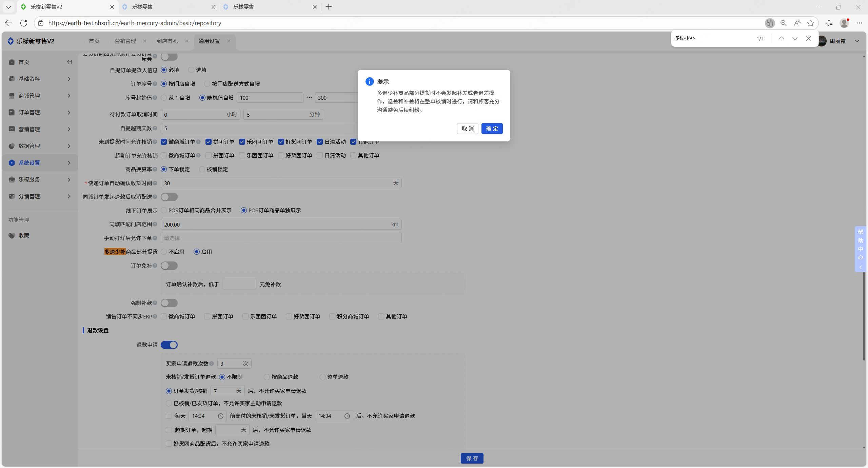Viewport: 868px width, 468px height.
Task: Check 拼团订单 under 超期订单允许核销
Action: [209, 155]
